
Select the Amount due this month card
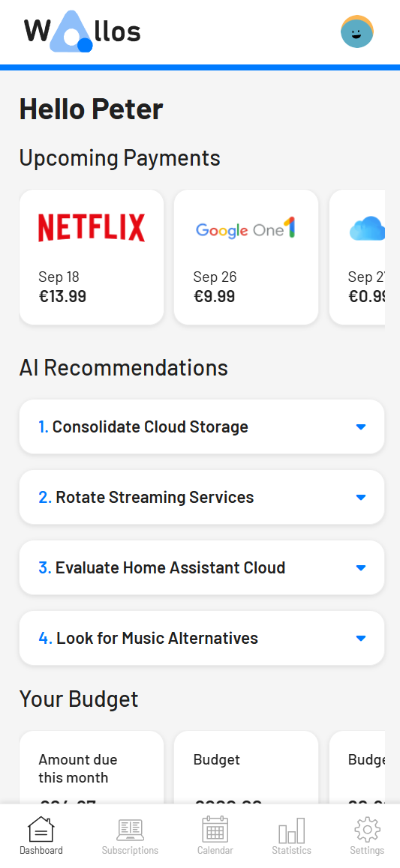92,768
